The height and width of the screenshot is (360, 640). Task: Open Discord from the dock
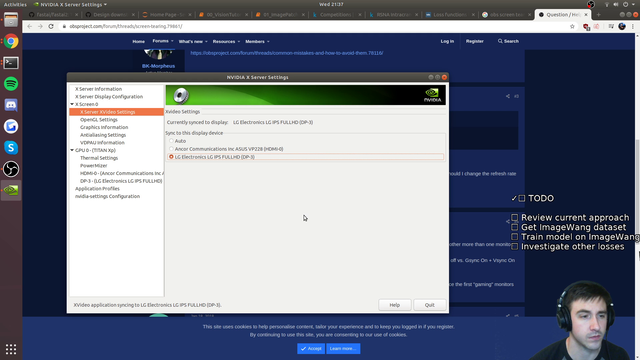[x=11, y=105]
